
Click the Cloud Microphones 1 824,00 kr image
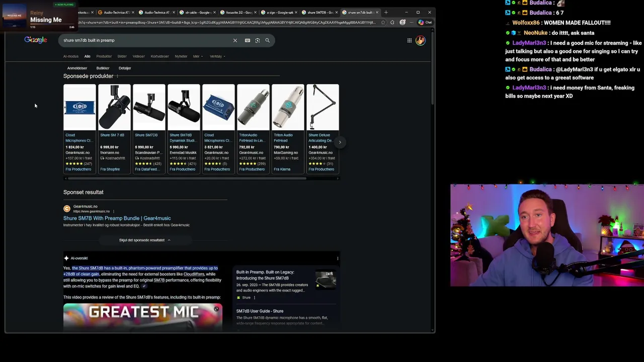click(x=79, y=107)
